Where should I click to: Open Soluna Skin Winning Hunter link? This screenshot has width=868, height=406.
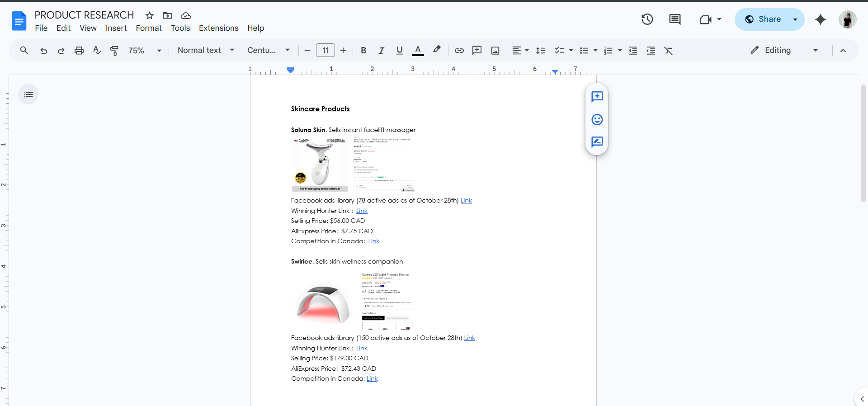362,211
